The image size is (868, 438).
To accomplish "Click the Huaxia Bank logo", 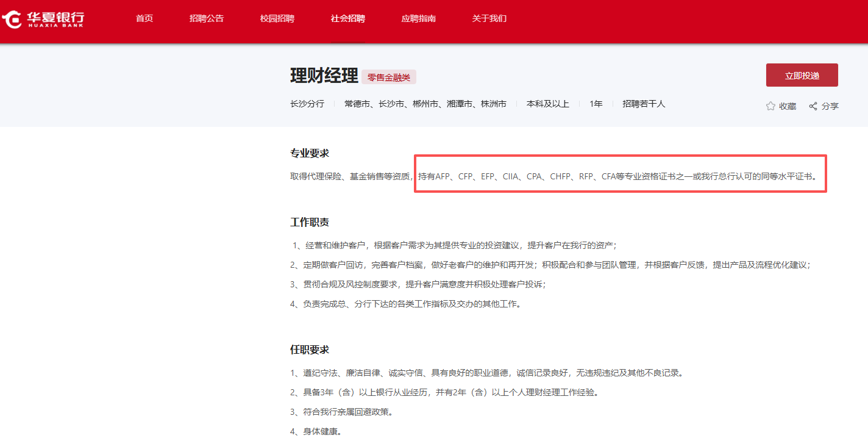I will click(x=43, y=19).
